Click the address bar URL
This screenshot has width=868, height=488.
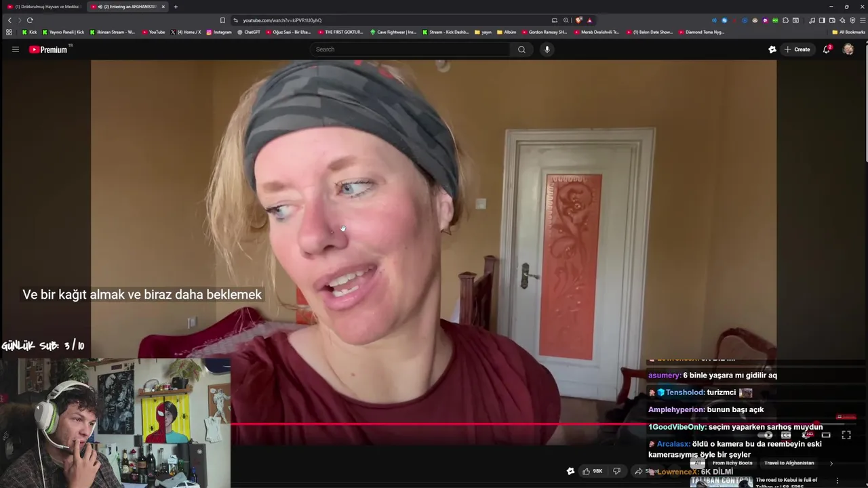pos(282,20)
